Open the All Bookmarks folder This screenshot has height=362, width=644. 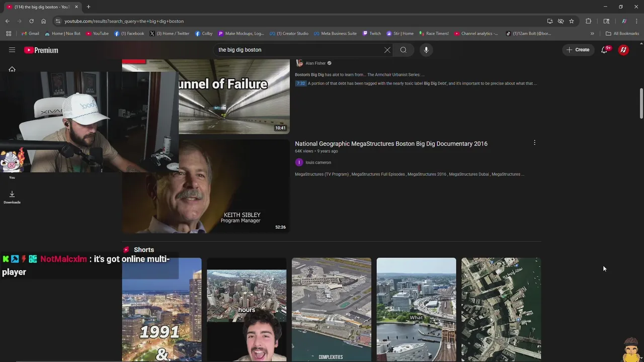(622, 34)
